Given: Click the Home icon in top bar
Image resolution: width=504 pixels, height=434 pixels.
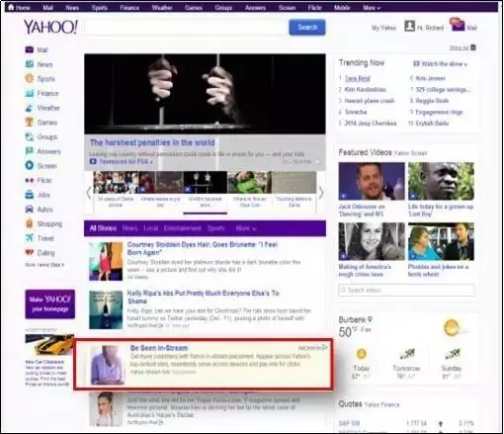Looking at the screenshot, I should (x=11, y=7).
